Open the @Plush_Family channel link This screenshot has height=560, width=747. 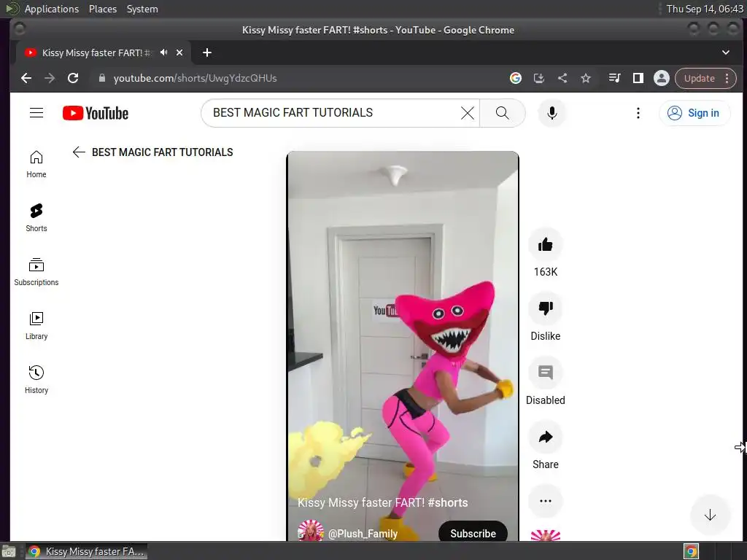[363, 534]
